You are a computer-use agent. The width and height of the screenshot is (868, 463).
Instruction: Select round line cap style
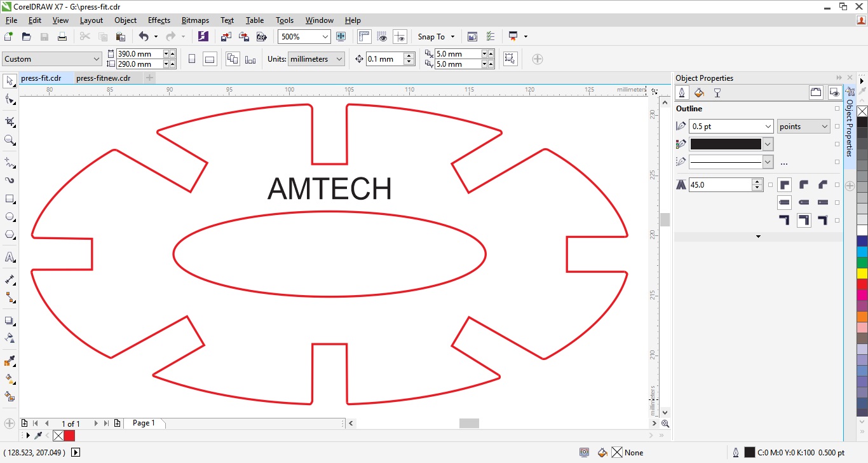[x=804, y=202]
